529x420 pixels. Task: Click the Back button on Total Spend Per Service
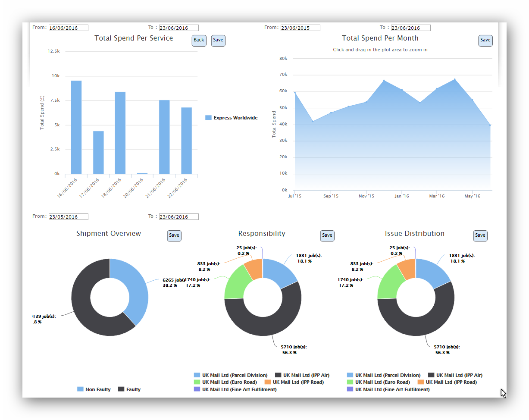tap(199, 41)
